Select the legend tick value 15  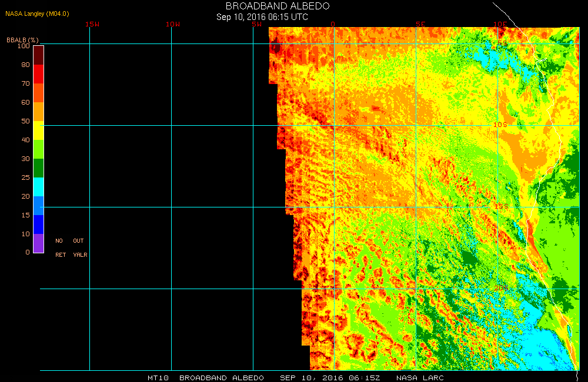(x=25, y=215)
